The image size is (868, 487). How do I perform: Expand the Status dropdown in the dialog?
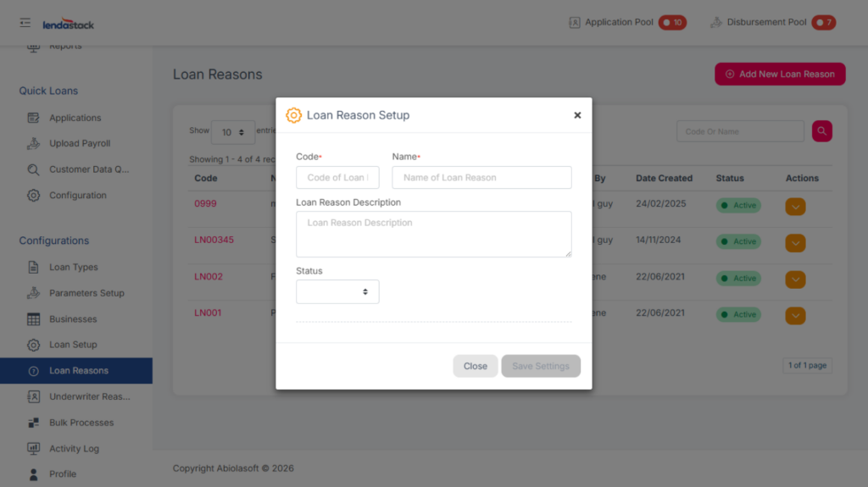click(337, 292)
